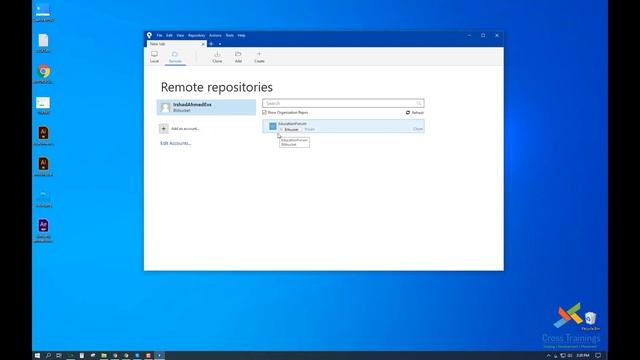Open the Tools menu
Image resolution: width=640 pixels, height=360 pixels.
tap(230, 36)
